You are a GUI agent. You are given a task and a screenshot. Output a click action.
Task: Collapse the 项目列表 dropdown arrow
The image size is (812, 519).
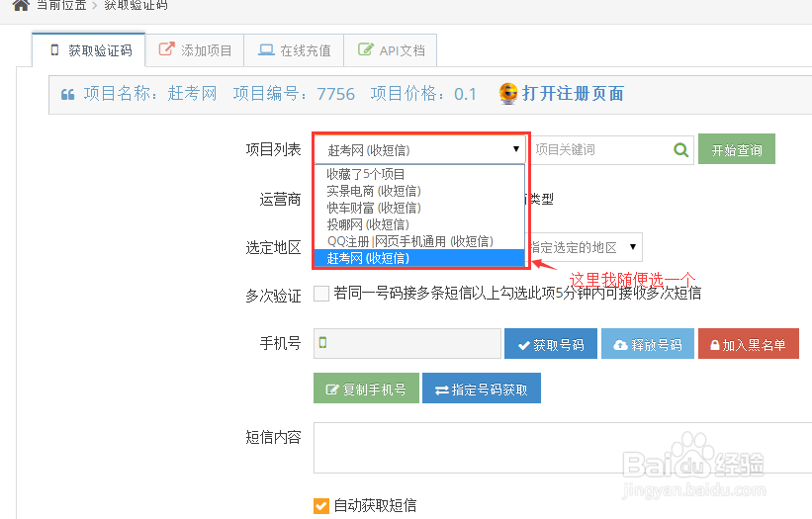[x=516, y=149]
